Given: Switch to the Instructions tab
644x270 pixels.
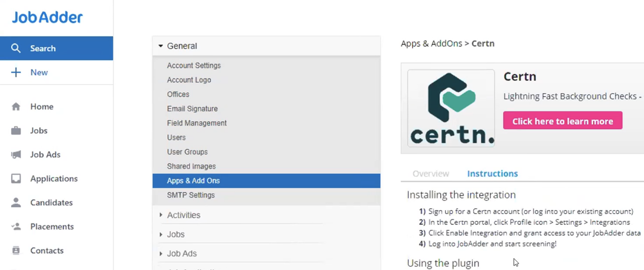Looking at the screenshot, I should coord(492,174).
